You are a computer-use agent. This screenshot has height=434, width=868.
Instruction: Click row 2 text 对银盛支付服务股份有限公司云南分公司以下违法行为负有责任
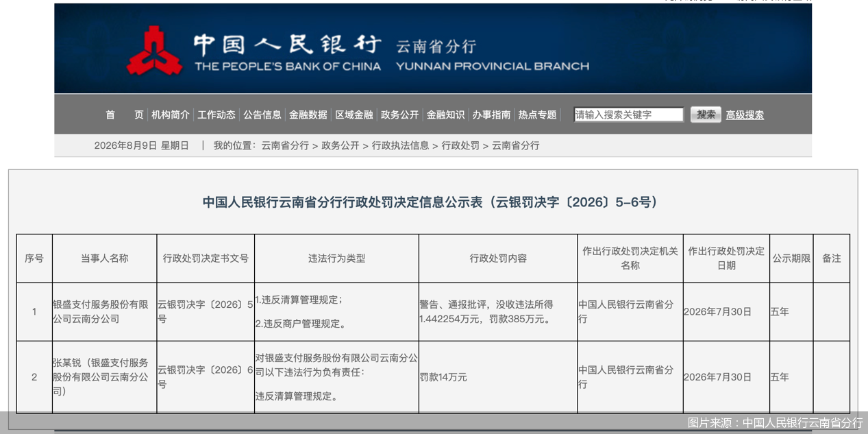pyautogui.click(x=336, y=365)
